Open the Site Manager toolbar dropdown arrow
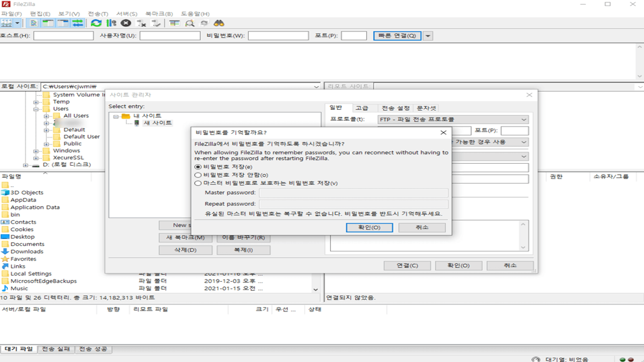 coord(18,23)
